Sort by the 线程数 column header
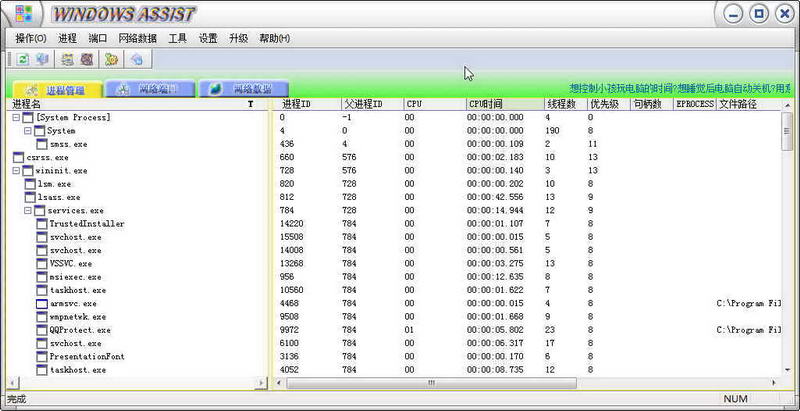 [x=565, y=104]
